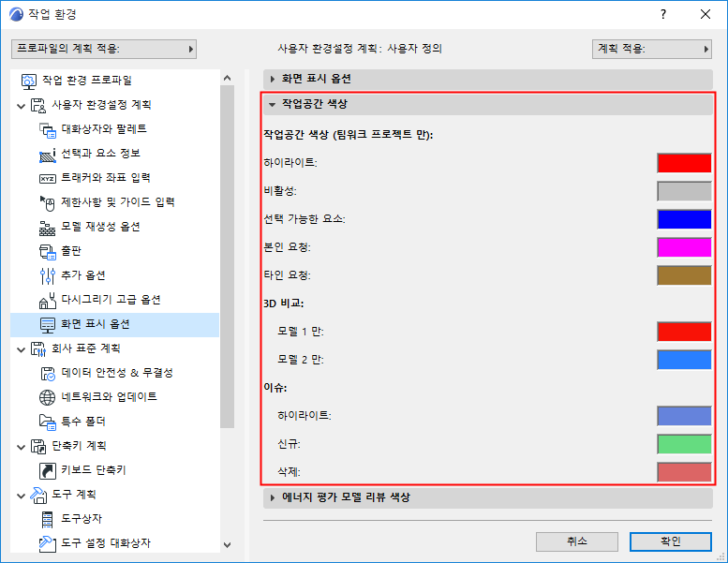Change the teamwork 하이라이트 red swatch
The image size is (728, 563).
(x=684, y=163)
